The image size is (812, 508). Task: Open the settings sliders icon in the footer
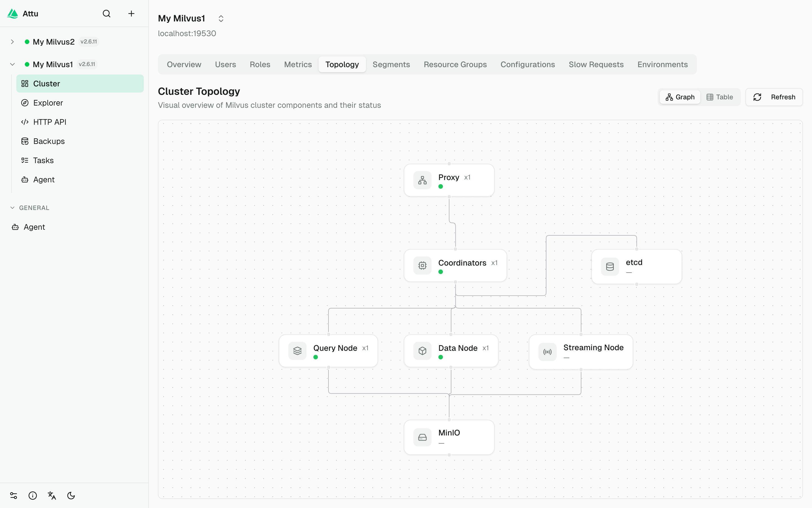point(14,495)
